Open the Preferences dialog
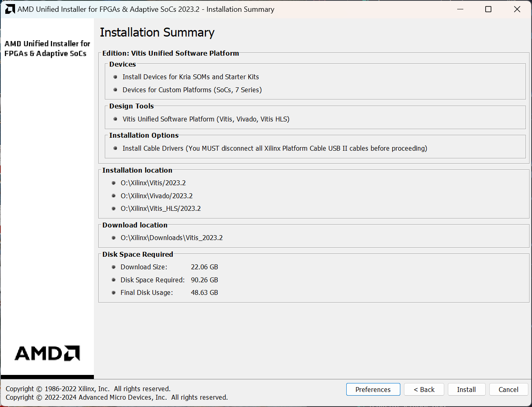 pyautogui.click(x=373, y=390)
